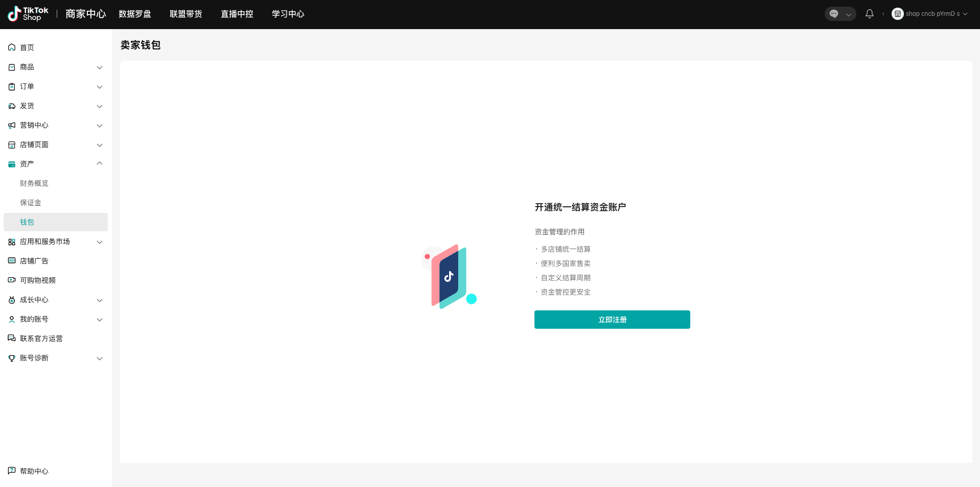Expand the 商品 sidebar section
Image resolution: width=980 pixels, height=487 pixels.
[100, 67]
